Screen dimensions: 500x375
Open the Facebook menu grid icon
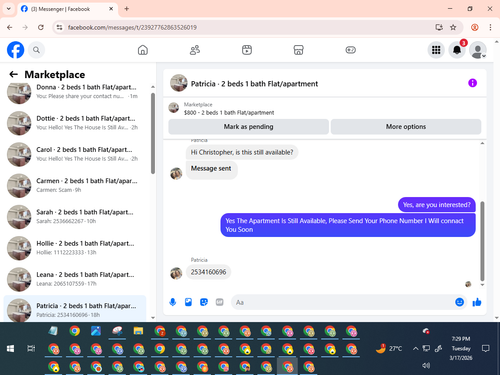[x=436, y=50]
